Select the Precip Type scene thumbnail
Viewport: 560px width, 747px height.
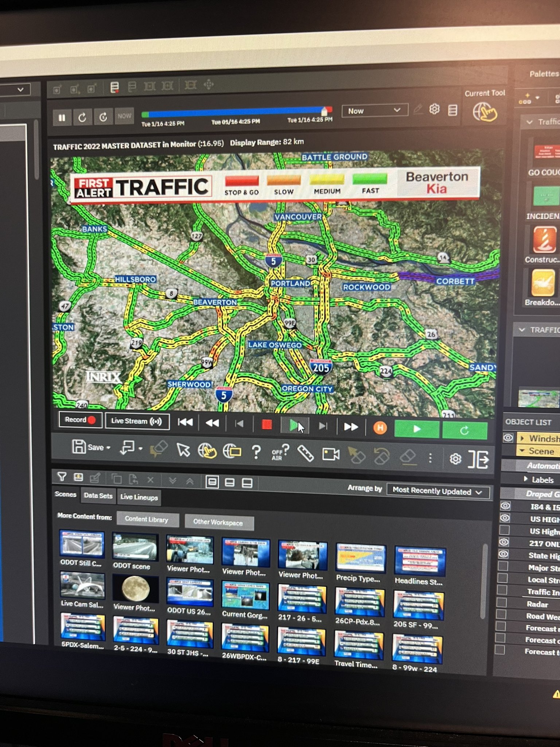(x=360, y=558)
